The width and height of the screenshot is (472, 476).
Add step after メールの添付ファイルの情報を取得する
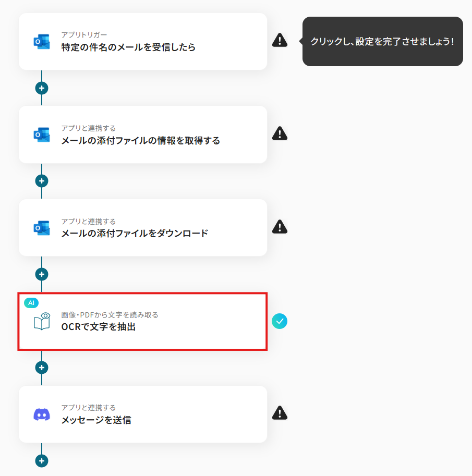click(x=42, y=181)
